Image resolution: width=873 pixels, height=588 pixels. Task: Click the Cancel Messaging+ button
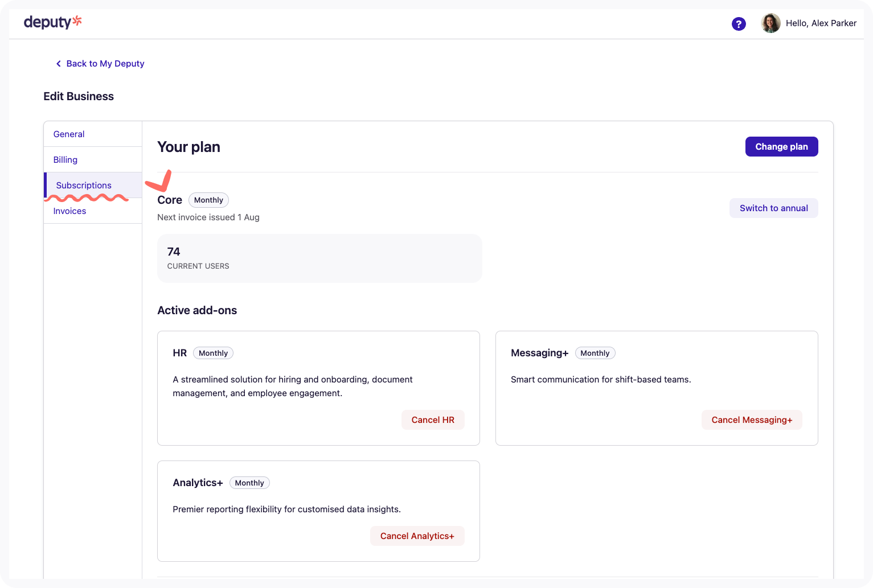752,420
